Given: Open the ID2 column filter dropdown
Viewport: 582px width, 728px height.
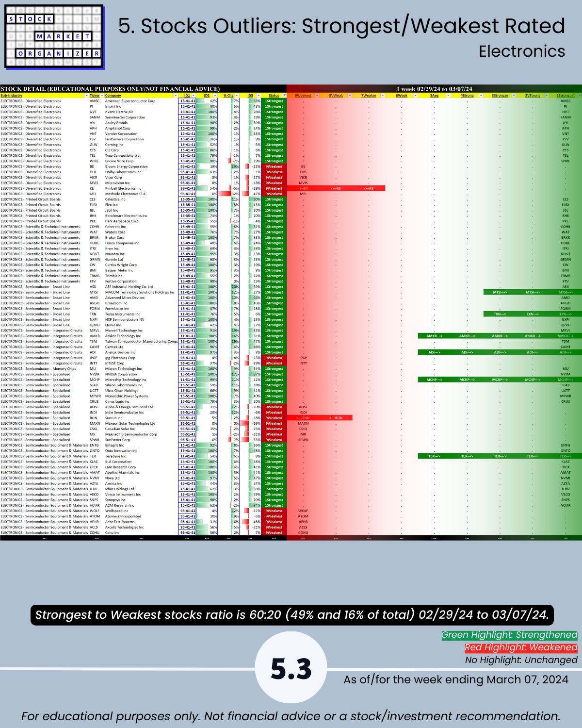Looking at the screenshot, I should [x=214, y=96].
